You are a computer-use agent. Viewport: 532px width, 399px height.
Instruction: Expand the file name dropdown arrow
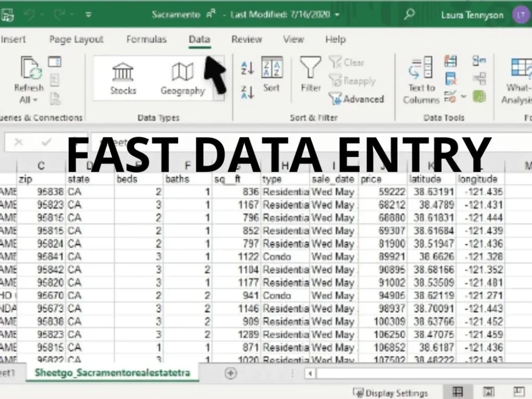337,14
